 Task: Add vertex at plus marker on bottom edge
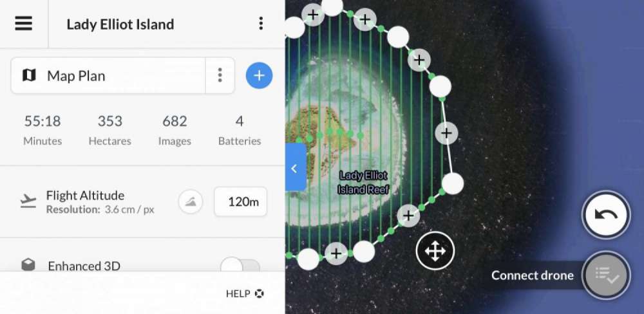(x=336, y=254)
